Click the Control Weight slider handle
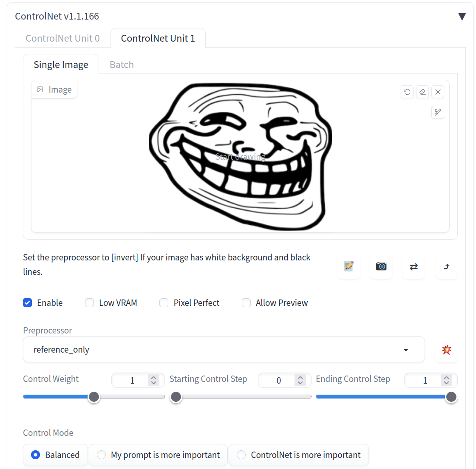476x469 pixels. point(94,397)
